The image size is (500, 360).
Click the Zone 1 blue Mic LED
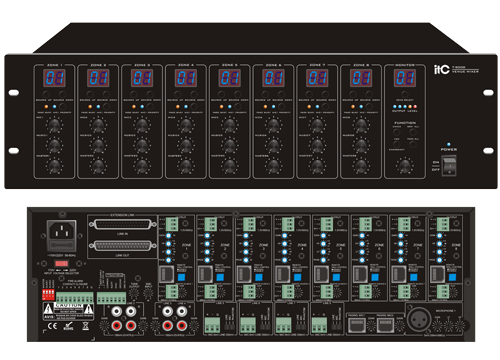[x=54, y=107]
